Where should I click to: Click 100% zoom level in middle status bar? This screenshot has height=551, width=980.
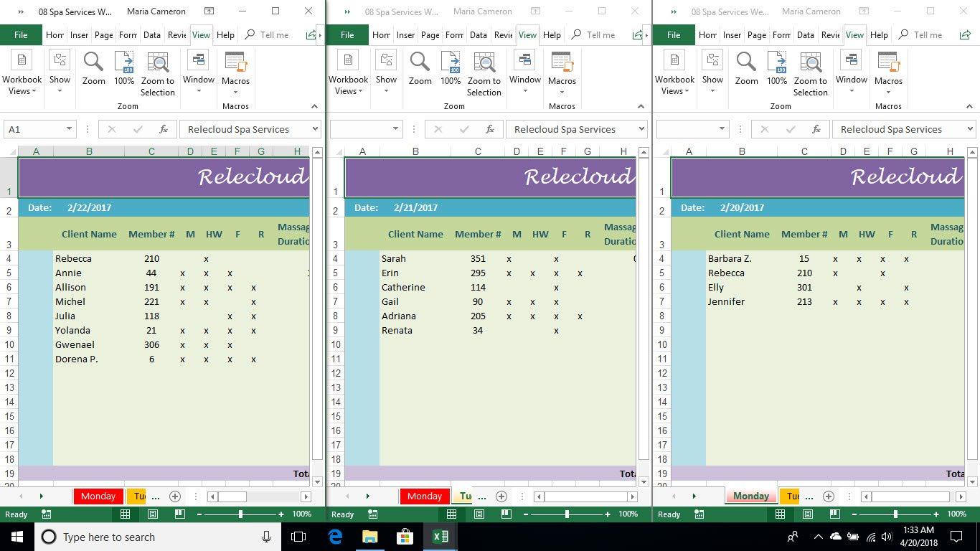click(x=628, y=514)
